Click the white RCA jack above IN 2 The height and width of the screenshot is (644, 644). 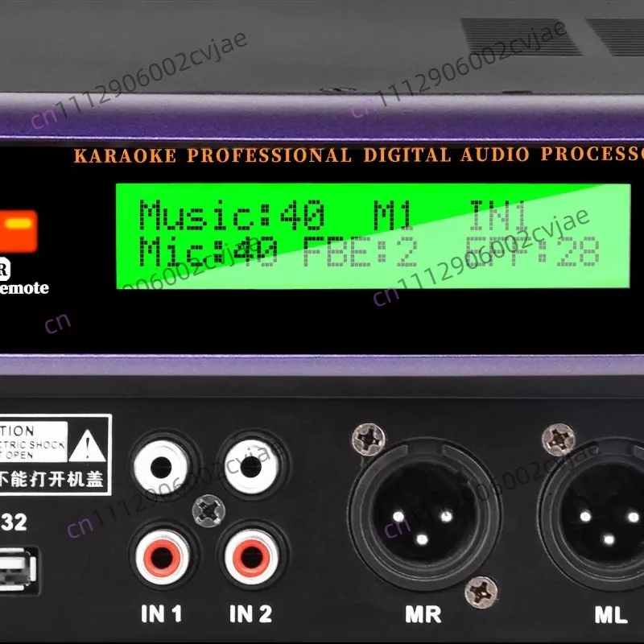click(x=251, y=466)
